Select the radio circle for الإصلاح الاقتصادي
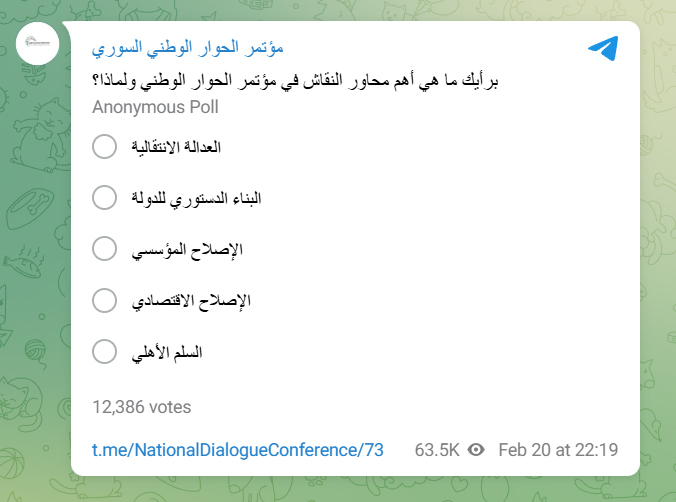The width and height of the screenshot is (676, 502). pos(104,300)
